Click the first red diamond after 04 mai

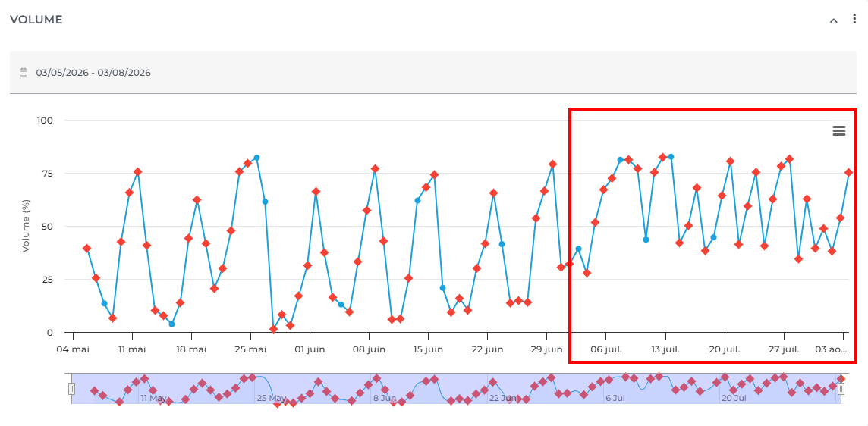pyautogui.click(x=87, y=249)
